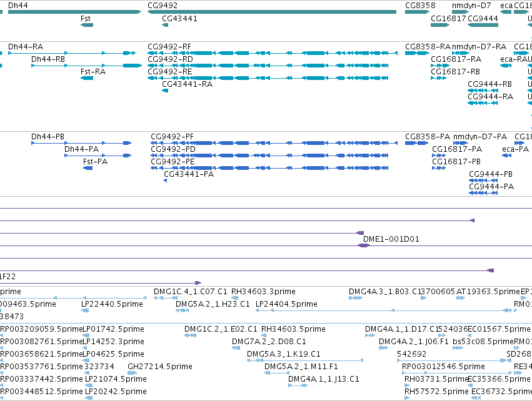The image size is (532, 401).
Task: Select transcript CG9444-RB
Action: pos(483,91)
